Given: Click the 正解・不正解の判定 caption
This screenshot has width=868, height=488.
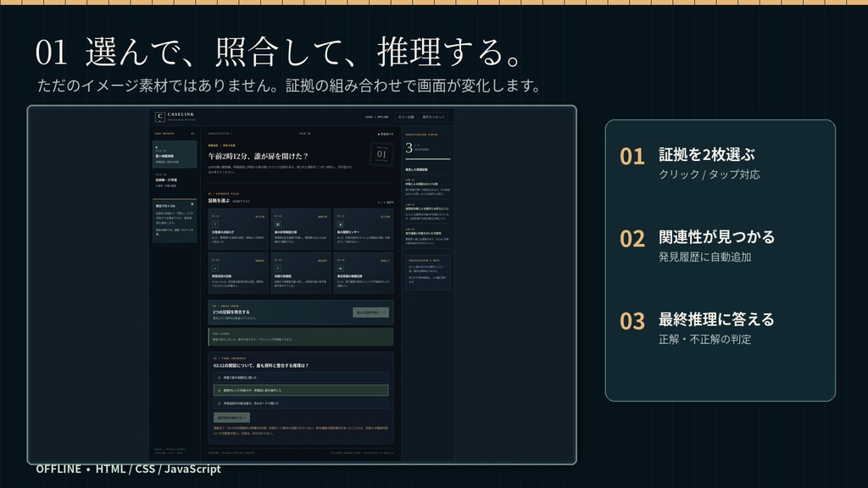Looking at the screenshot, I should (704, 339).
